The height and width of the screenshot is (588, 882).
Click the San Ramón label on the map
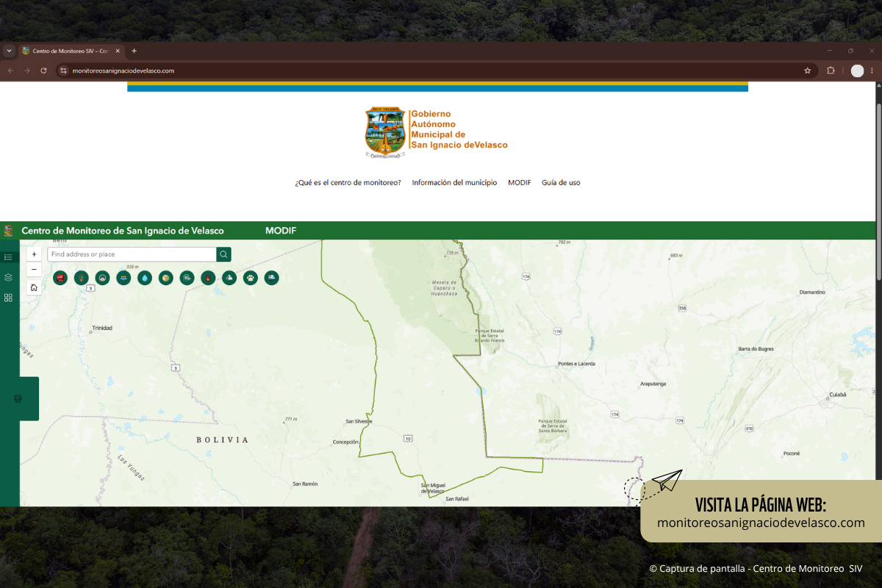(305, 484)
